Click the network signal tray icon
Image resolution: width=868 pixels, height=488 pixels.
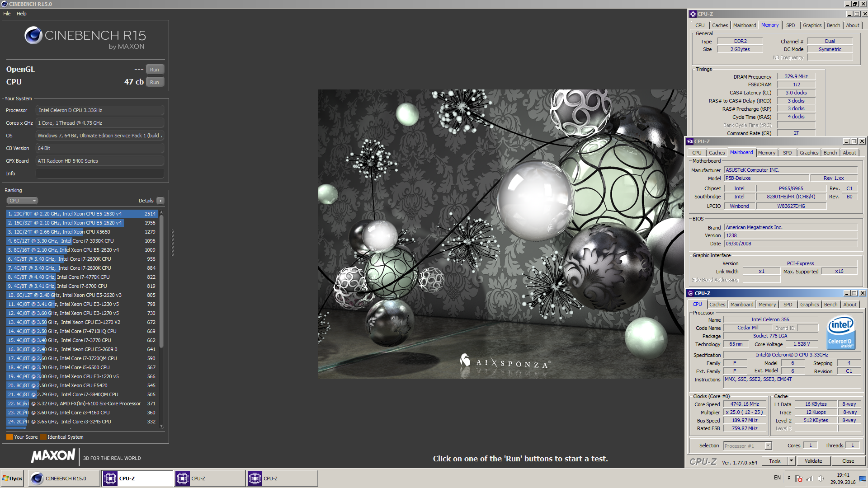(x=810, y=479)
